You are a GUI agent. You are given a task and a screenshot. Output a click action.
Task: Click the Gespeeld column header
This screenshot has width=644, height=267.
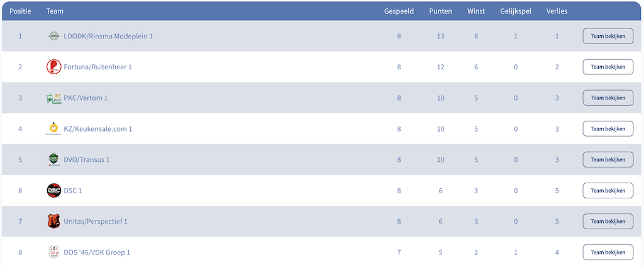tap(399, 11)
